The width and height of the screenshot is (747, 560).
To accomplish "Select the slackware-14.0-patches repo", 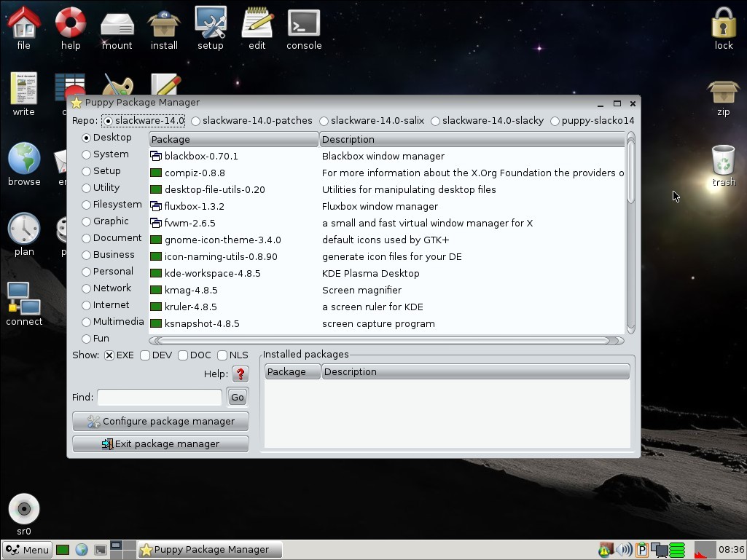I will point(252,121).
